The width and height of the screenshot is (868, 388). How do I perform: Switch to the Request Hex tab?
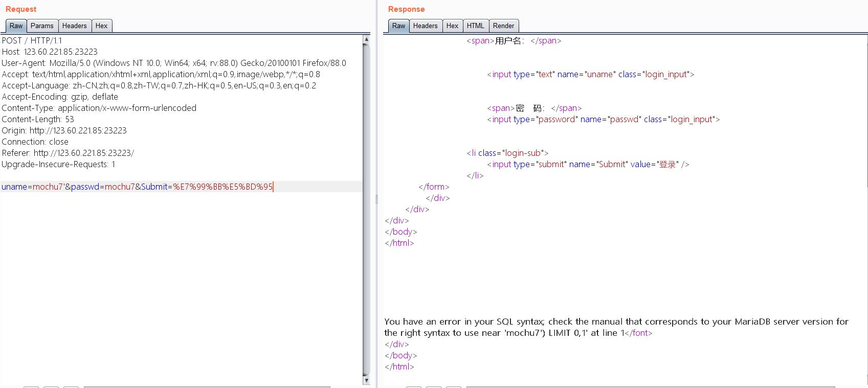click(x=102, y=26)
